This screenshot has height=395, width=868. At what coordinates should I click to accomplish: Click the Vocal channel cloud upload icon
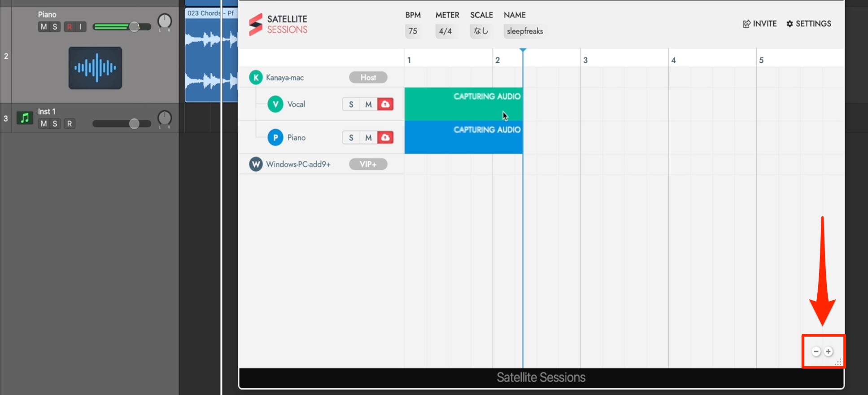click(x=385, y=105)
